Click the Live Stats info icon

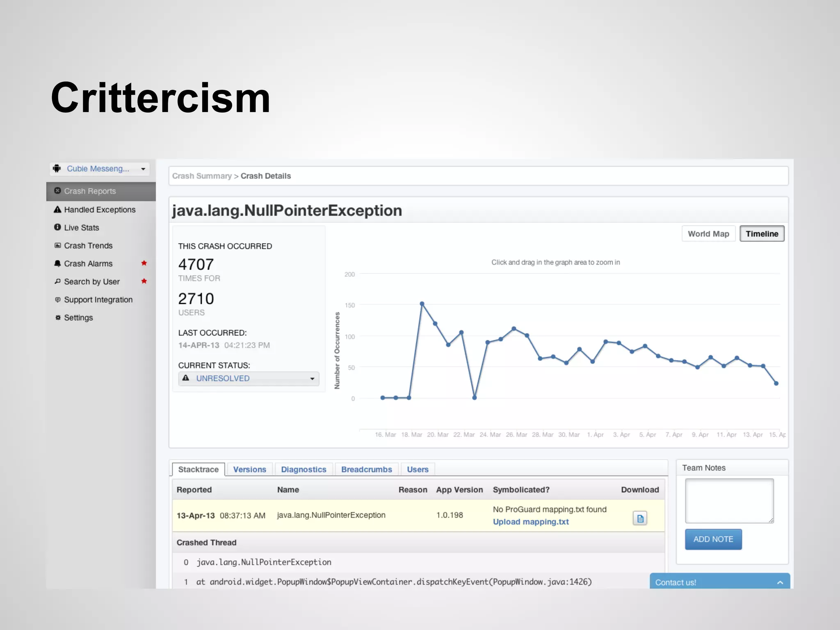(57, 227)
